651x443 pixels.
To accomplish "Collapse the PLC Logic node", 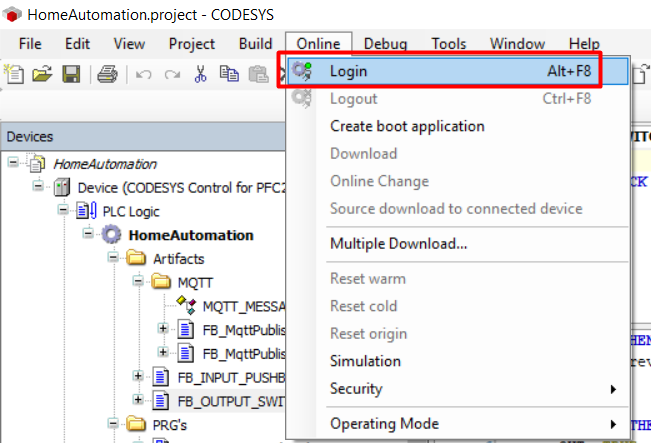I will coord(63,209).
